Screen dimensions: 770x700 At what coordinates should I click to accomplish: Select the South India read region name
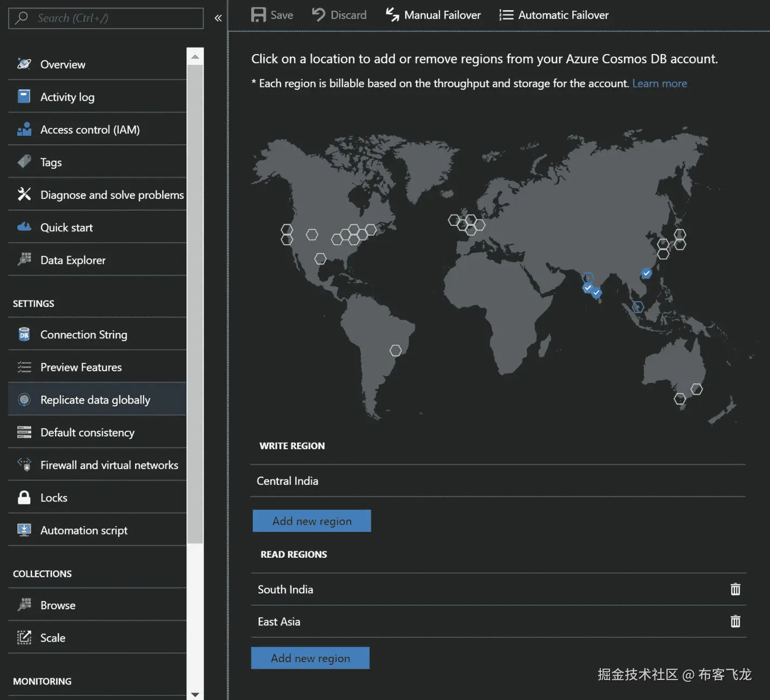(285, 589)
